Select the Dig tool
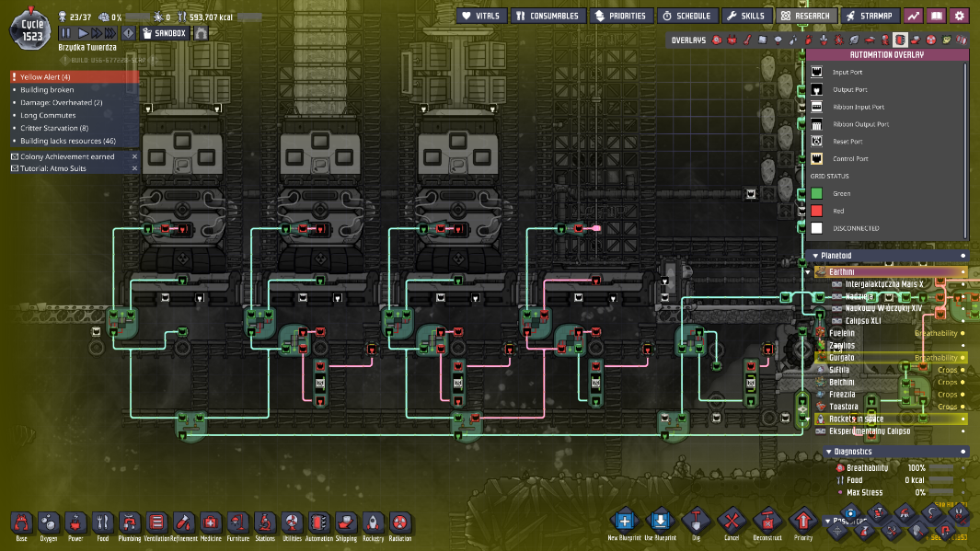Viewport: 980px width, 551px height. pos(696,523)
